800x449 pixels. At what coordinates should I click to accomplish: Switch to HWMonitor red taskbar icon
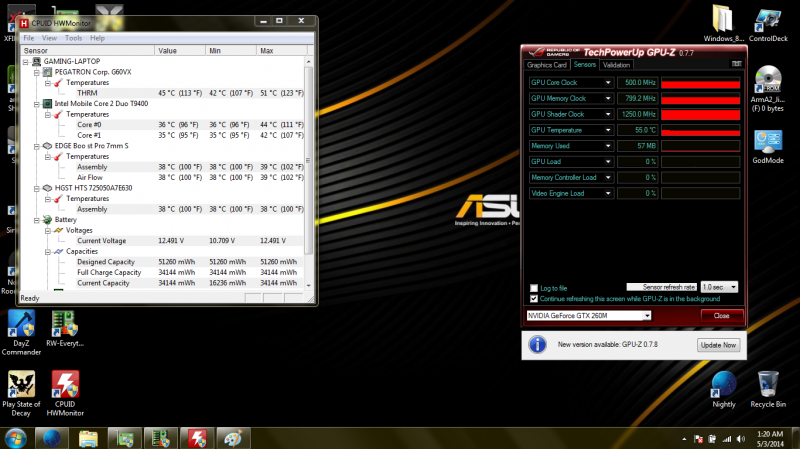(197, 439)
